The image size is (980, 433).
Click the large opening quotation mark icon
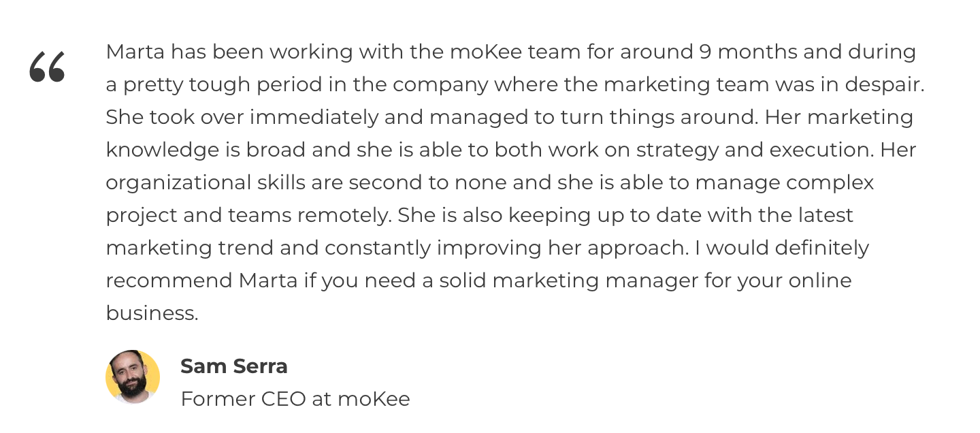(x=47, y=67)
